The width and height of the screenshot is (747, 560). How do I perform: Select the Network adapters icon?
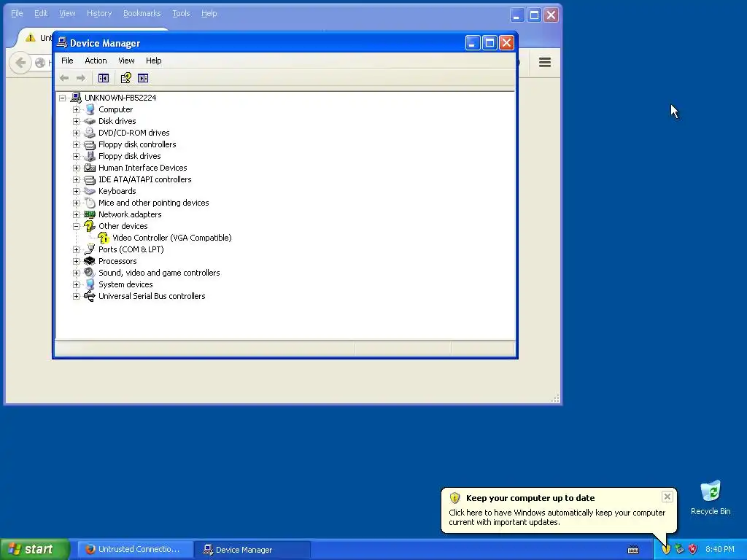90,214
